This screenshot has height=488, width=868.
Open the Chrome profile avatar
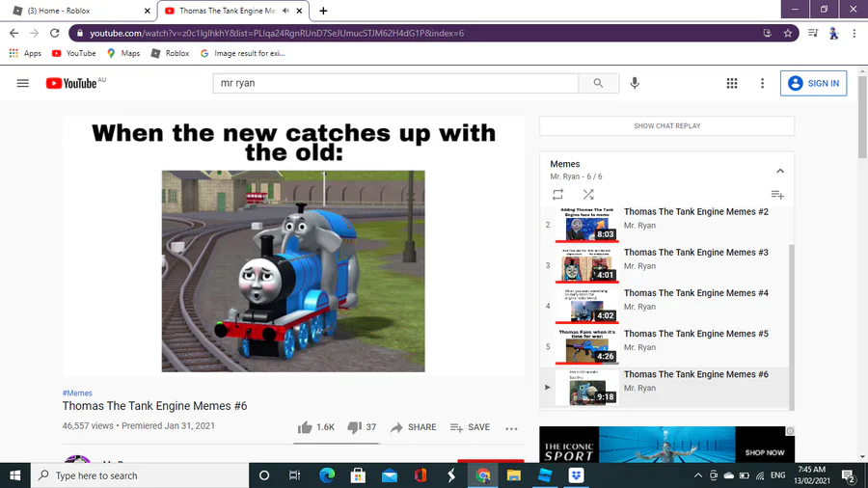click(833, 33)
